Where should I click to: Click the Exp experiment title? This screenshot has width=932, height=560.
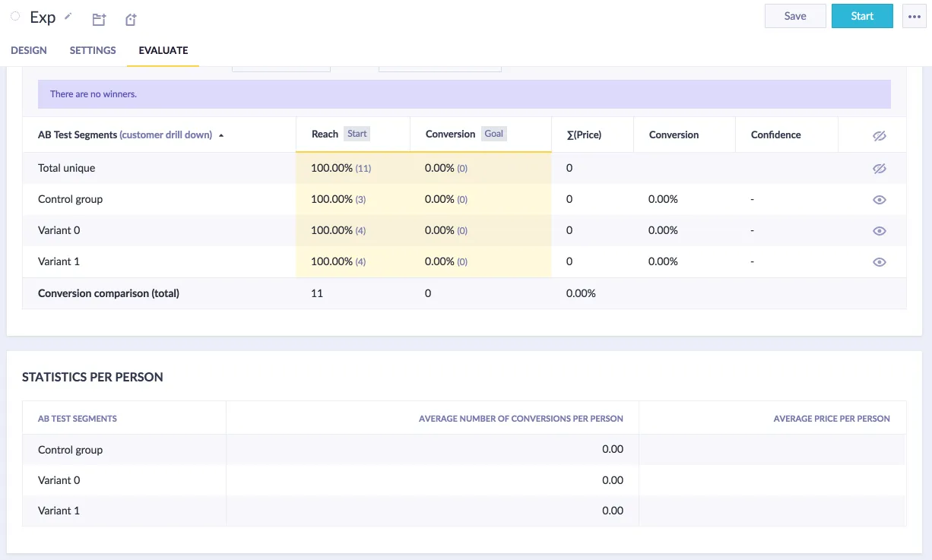43,17
